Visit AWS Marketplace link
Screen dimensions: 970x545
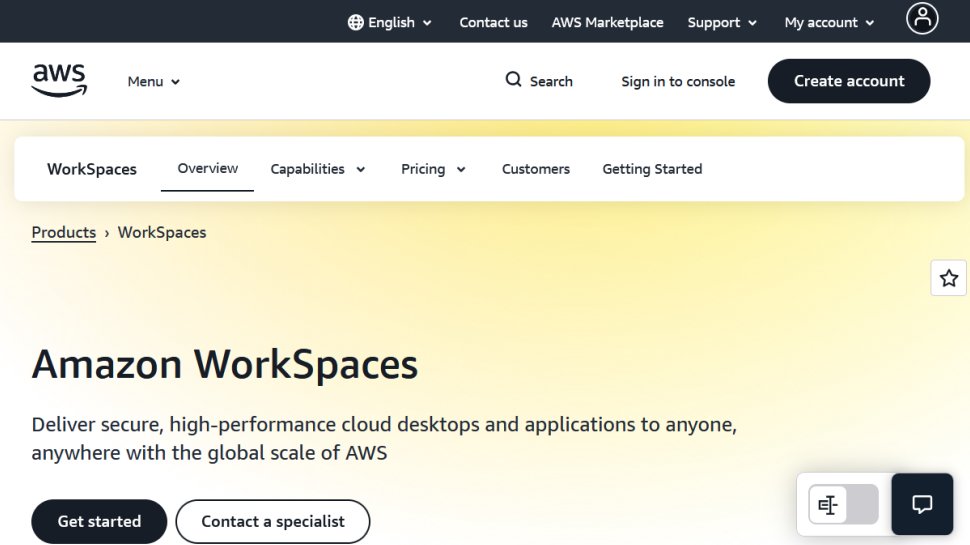coord(607,22)
